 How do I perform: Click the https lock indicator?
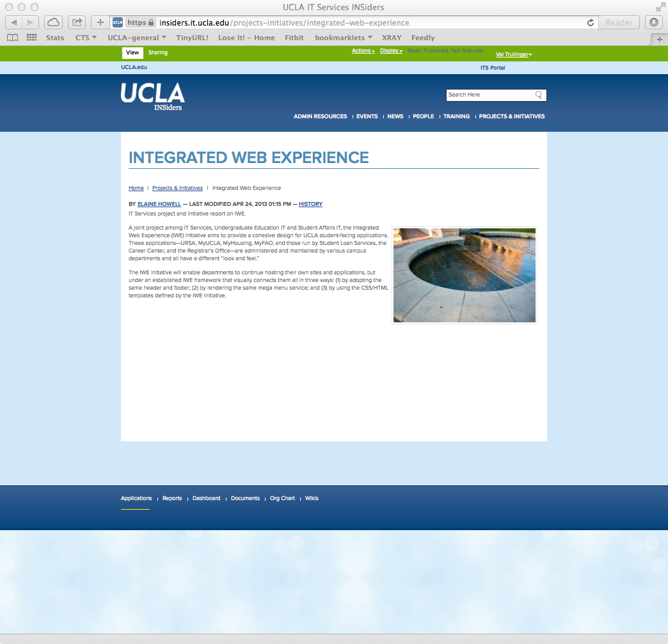coord(141,22)
